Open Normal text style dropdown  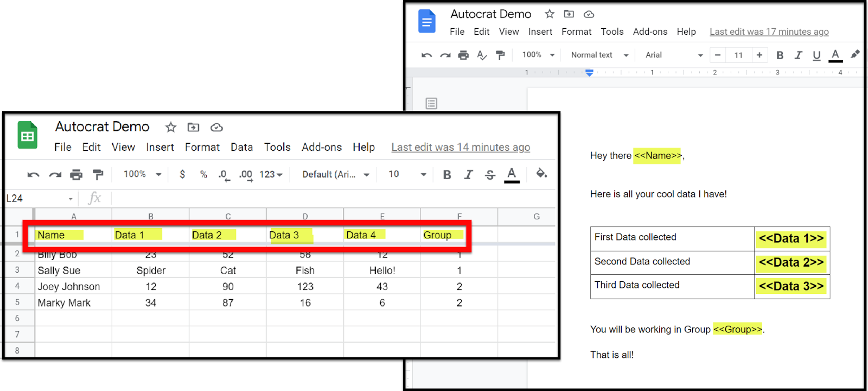coord(600,55)
